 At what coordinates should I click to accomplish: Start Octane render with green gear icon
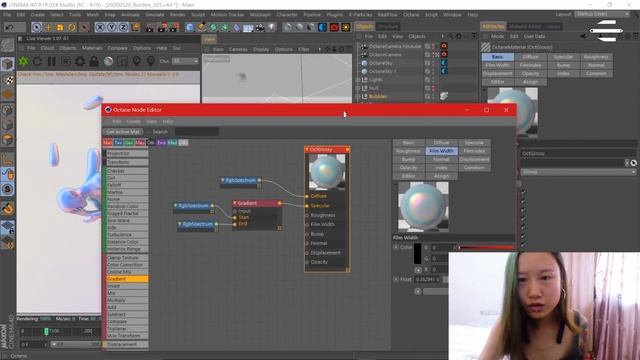coord(24,62)
